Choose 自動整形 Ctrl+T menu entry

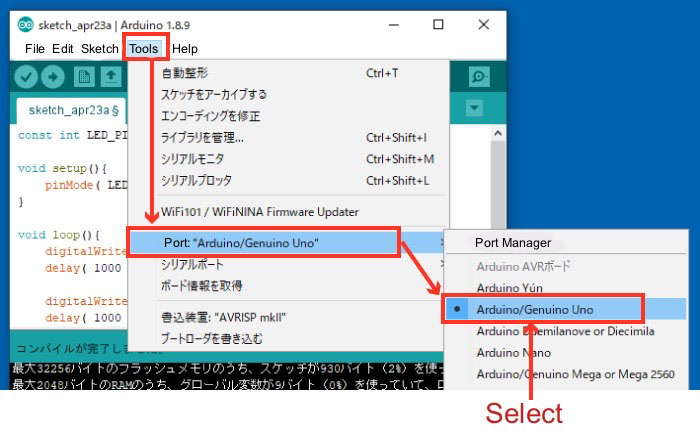pyautogui.click(x=288, y=73)
